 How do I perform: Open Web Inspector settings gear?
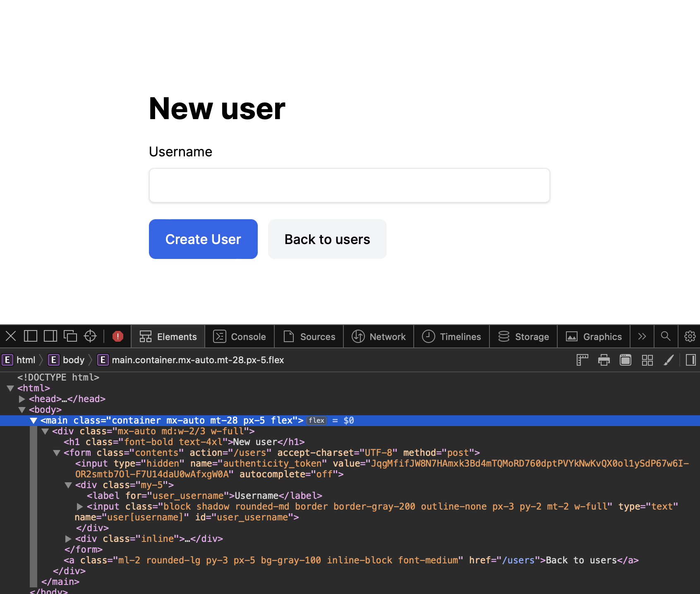[690, 336]
